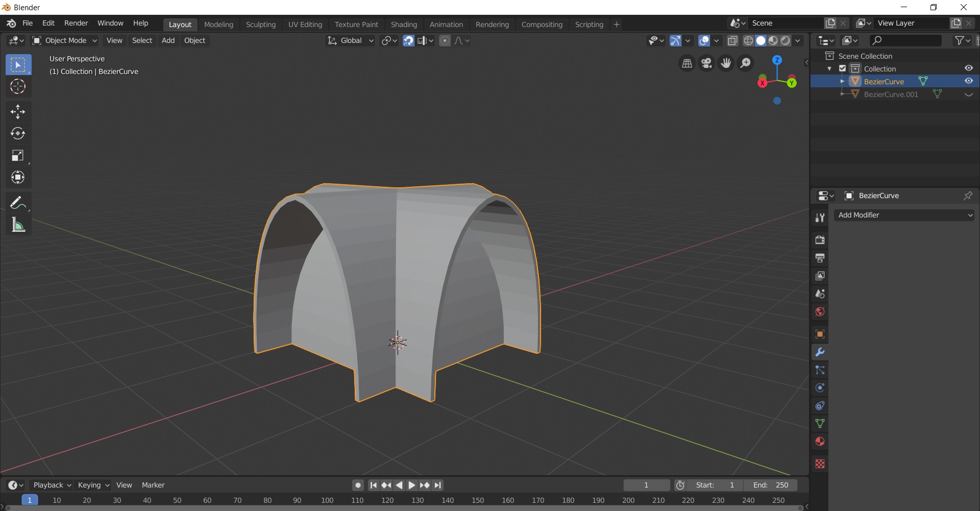Open the Scene properties tab

coord(820,294)
